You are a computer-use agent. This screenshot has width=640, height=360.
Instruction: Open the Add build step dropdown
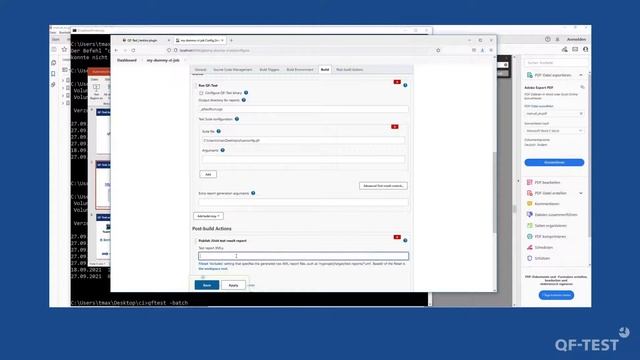[x=208, y=216]
